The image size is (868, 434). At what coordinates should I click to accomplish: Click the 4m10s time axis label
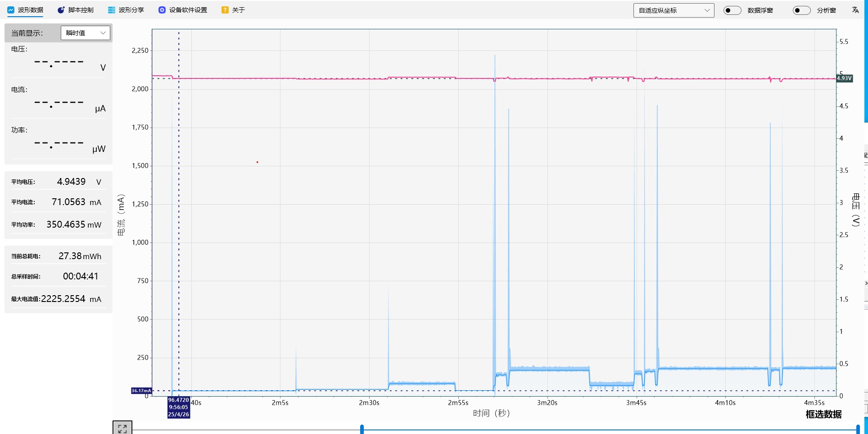tap(725, 403)
